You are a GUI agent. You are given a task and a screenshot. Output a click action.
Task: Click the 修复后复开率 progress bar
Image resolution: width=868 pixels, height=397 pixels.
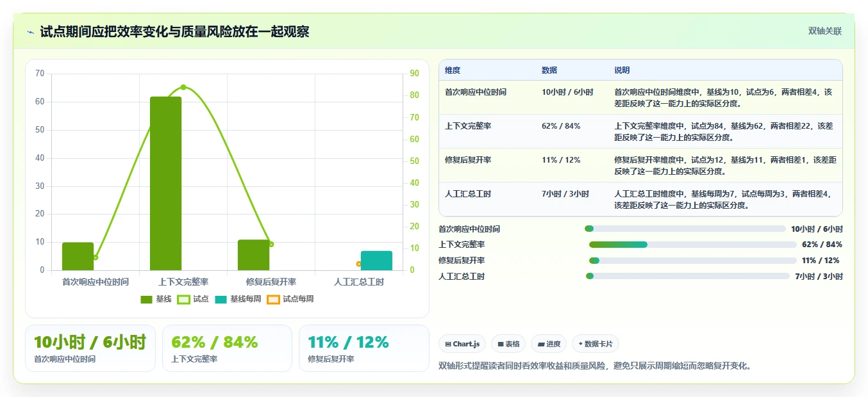click(692, 261)
